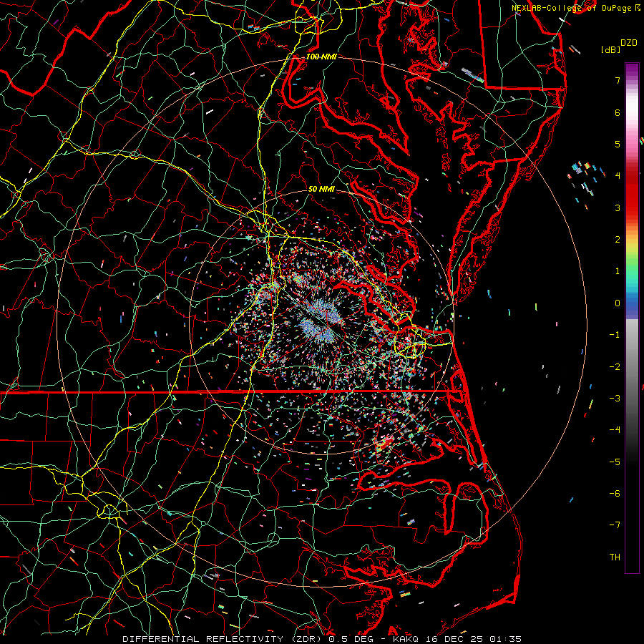Image resolution: width=644 pixels, height=644 pixels.
Task: Click the green-cyan band of the color bar
Action: (632, 271)
